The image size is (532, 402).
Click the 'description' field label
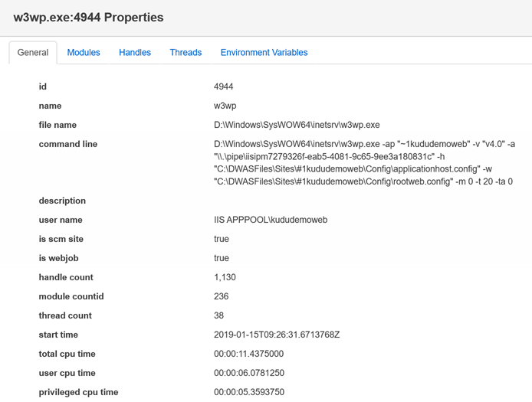pos(62,201)
